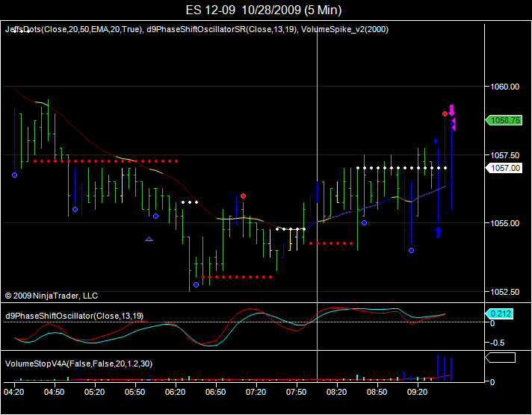Image resolution: width=532 pixels, height=415 pixels.
Task: Click the blue up arrow signal below the bars
Action: [438, 232]
